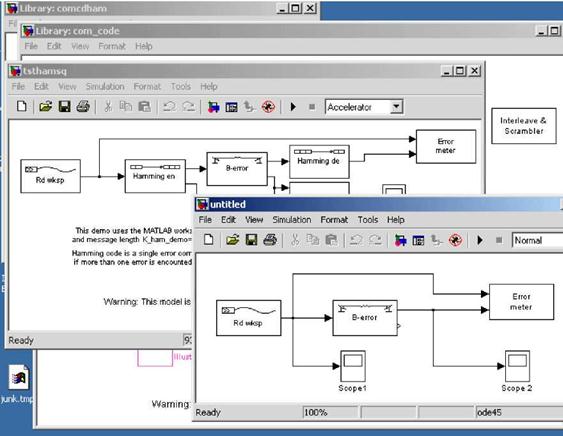
Task: Open Edit menu in untitled window
Action: 228,219
